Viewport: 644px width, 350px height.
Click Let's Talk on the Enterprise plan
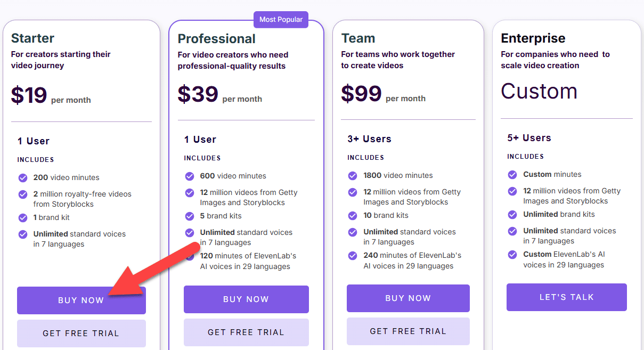(x=566, y=297)
